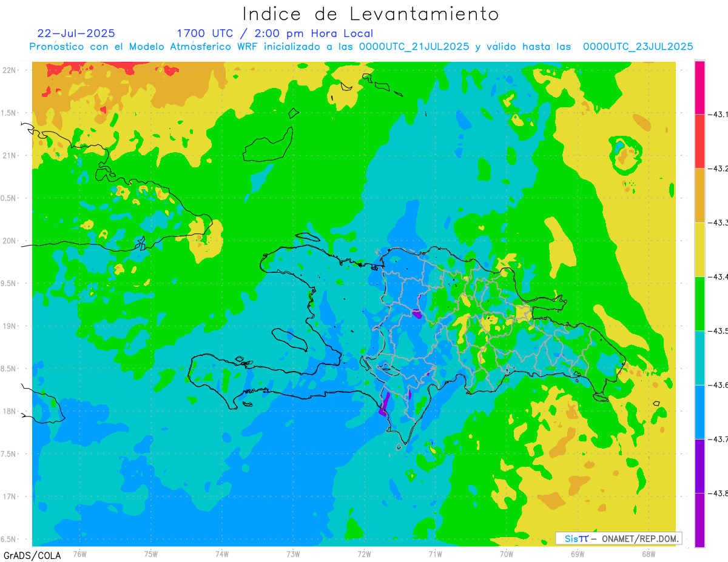
Task: Click the 19N latitude label
Action: coord(10,326)
